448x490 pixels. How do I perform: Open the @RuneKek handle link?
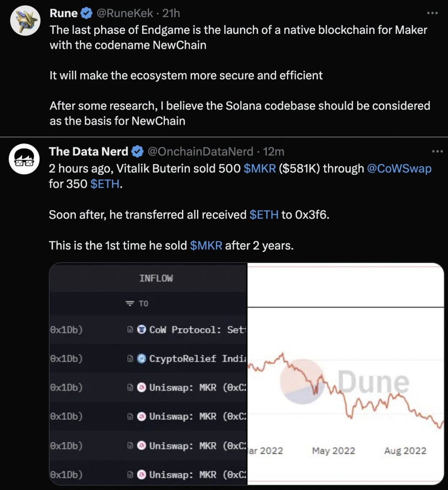(x=125, y=14)
